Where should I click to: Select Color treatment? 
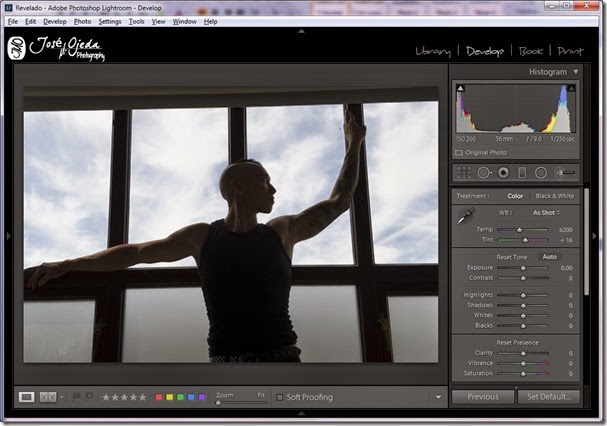515,196
